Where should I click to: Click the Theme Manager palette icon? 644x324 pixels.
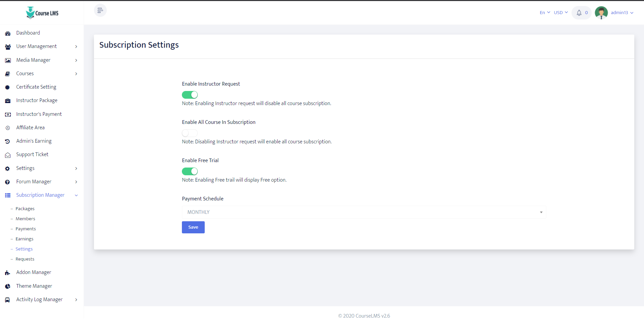point(8,286)
